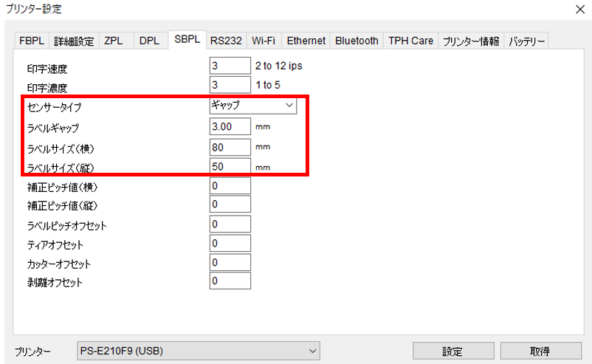This screenshot has height=364, width=592.
Task: Open the プリンター selection combo box
Action: coord(199,351)
